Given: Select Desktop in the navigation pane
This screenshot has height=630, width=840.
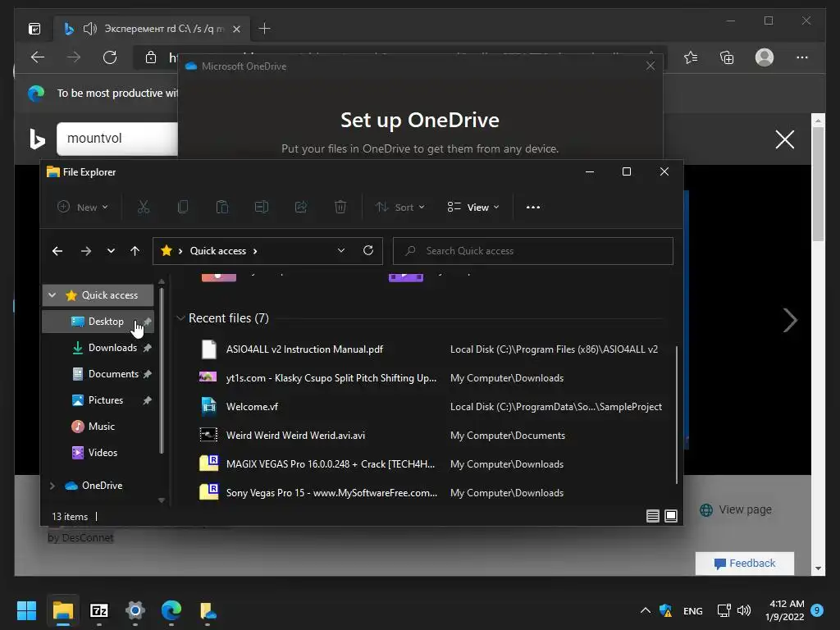Looking at the screenshot, I should click(x=98, y=322).
